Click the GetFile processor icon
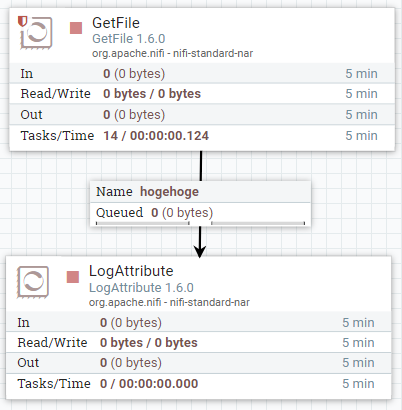 point(36,33)
